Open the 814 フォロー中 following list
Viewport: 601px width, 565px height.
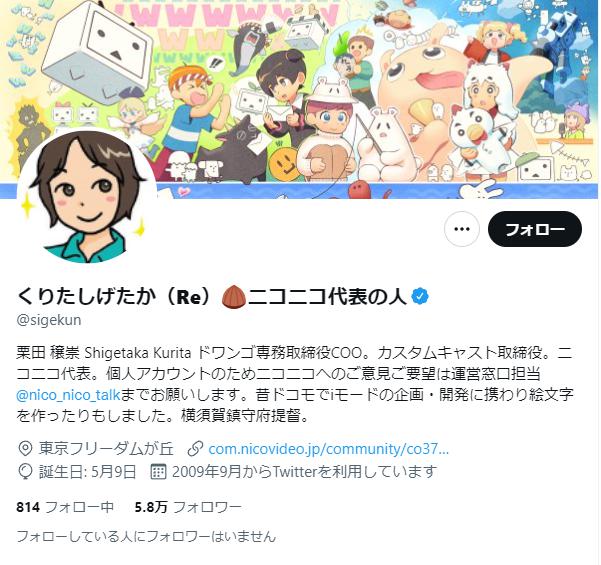tap(65, 507)
